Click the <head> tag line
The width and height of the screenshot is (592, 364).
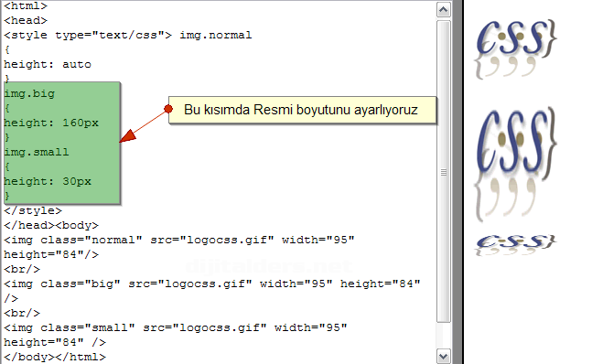26,20
